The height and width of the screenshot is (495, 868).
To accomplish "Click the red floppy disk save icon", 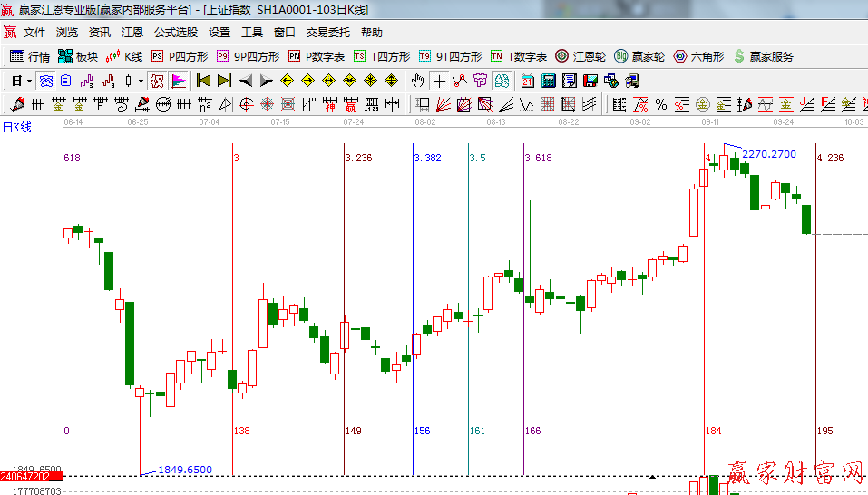I will (591, 81).
